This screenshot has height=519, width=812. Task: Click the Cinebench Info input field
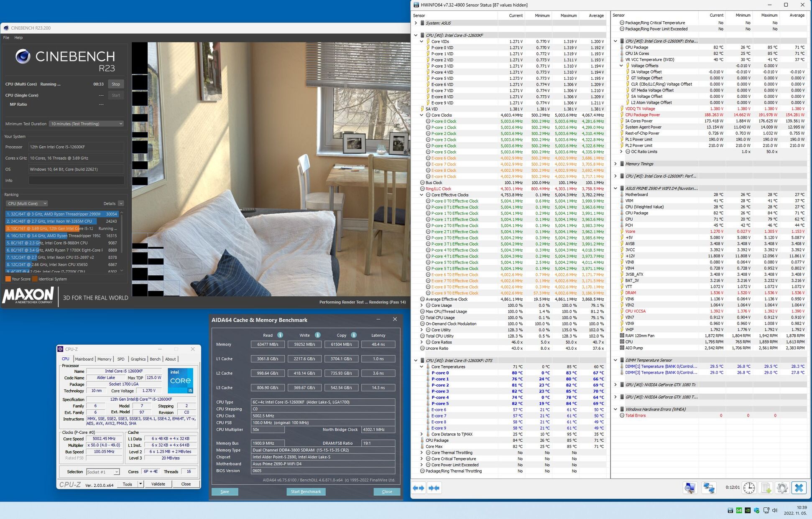(76, 181)
